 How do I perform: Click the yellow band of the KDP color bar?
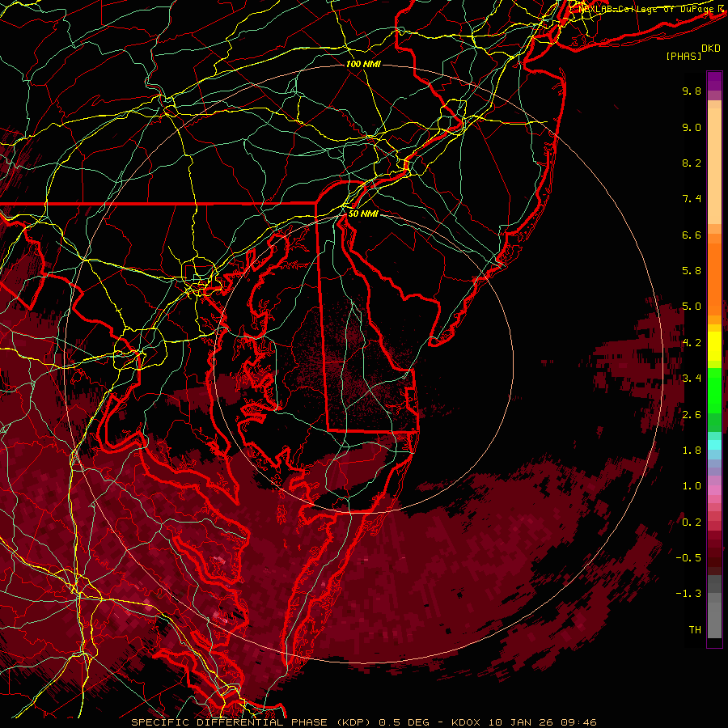[x=714, y=346]
